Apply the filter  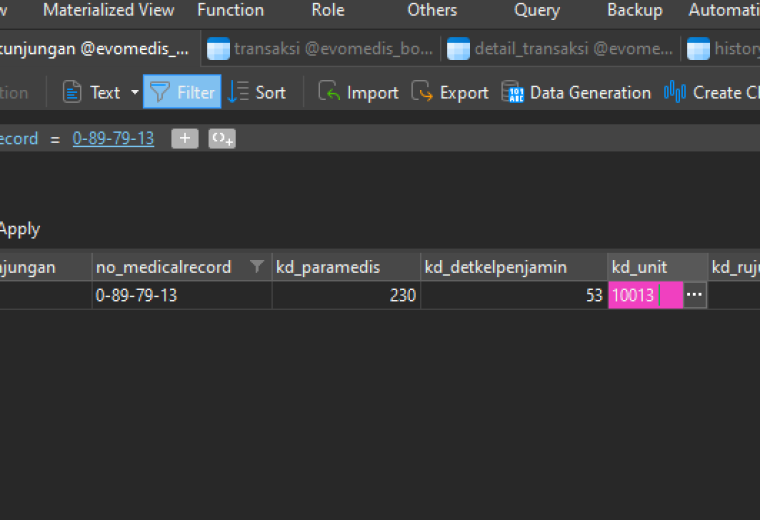coord(20,229)
